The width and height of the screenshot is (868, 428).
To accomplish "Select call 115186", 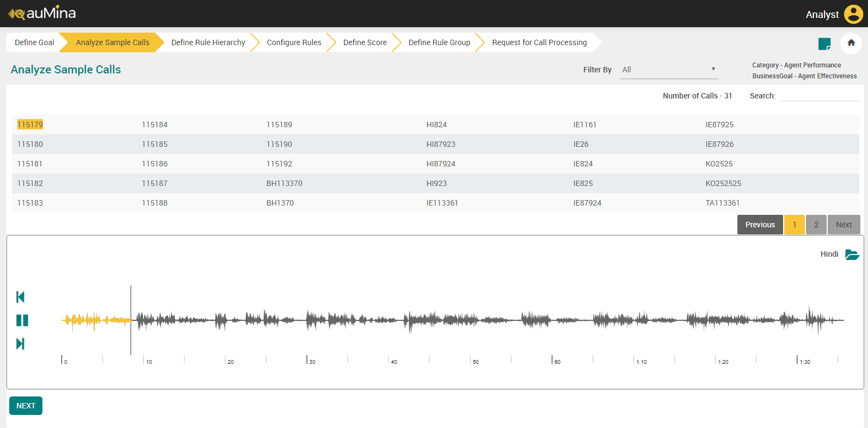I will tap(155, 164).
